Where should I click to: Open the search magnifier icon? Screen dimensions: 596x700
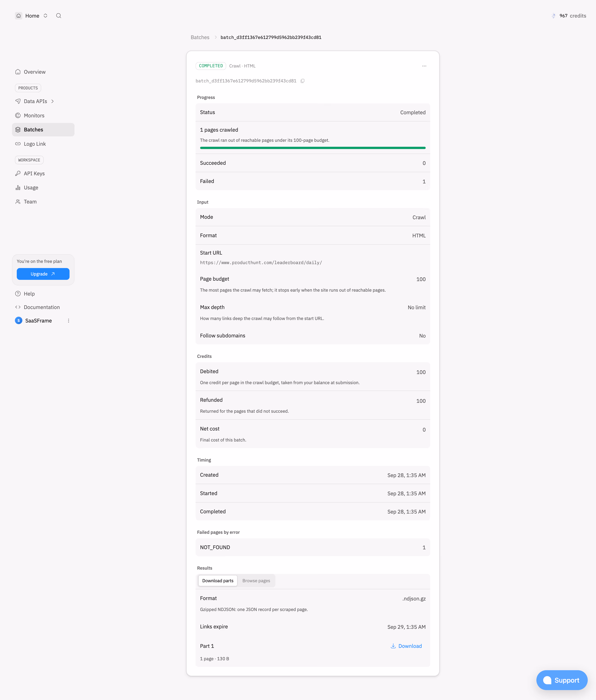pyautogui.click(x=59, y=16)
